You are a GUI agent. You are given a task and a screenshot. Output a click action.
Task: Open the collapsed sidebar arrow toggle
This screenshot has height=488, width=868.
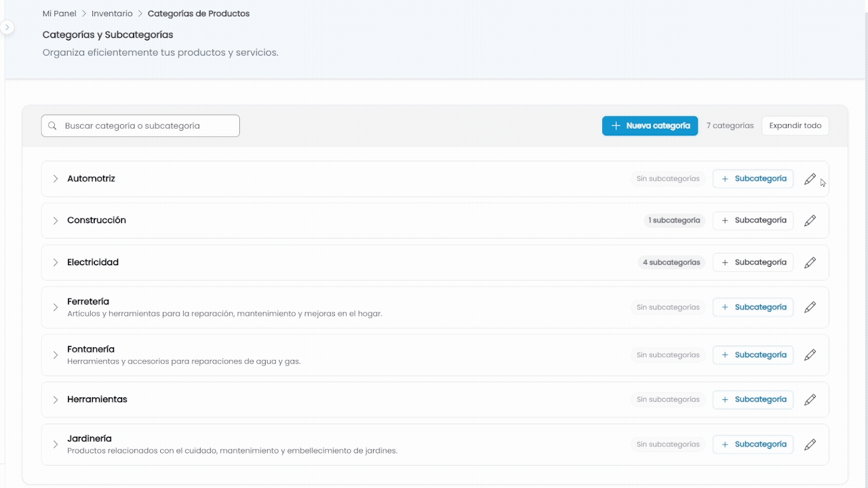coord(7,27)
